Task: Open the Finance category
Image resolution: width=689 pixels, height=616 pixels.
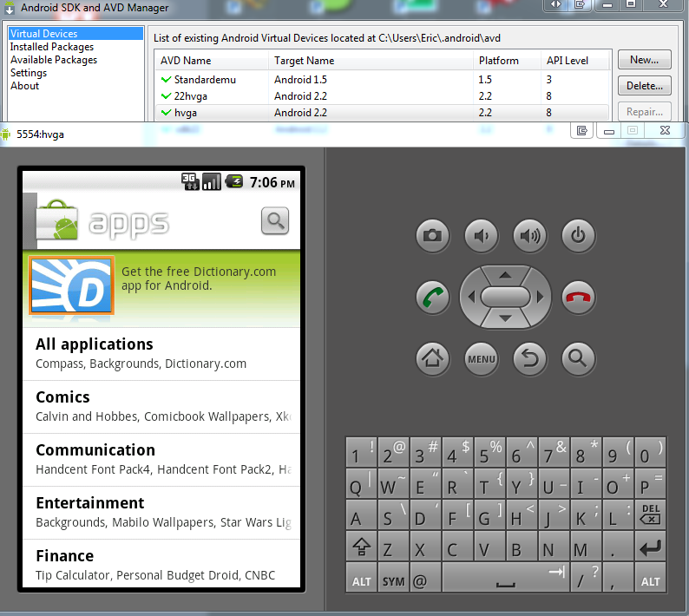Action: click(x=161, y=564)
